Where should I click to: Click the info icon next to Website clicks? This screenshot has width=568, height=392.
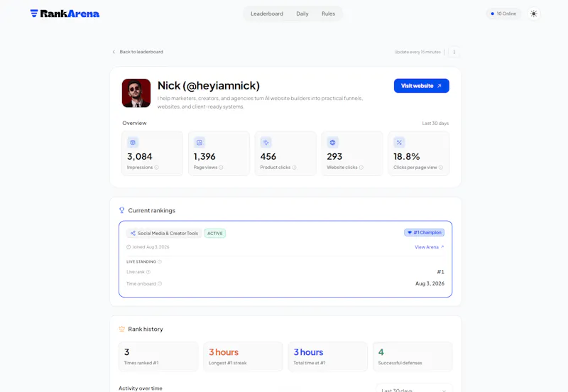(x=361, y=168)
